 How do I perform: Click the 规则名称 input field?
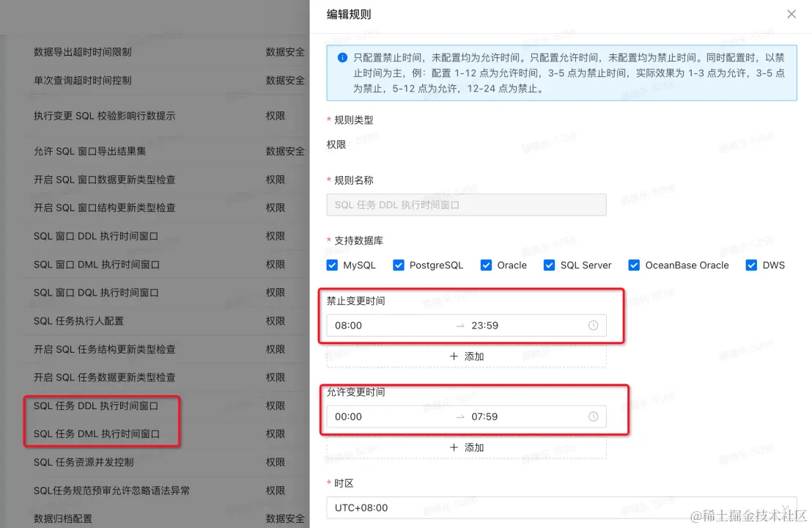click(x=466, y=205)
